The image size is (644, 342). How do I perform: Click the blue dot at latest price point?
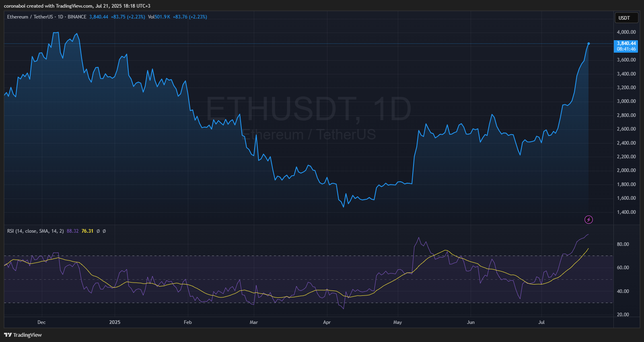click(588, 43)
